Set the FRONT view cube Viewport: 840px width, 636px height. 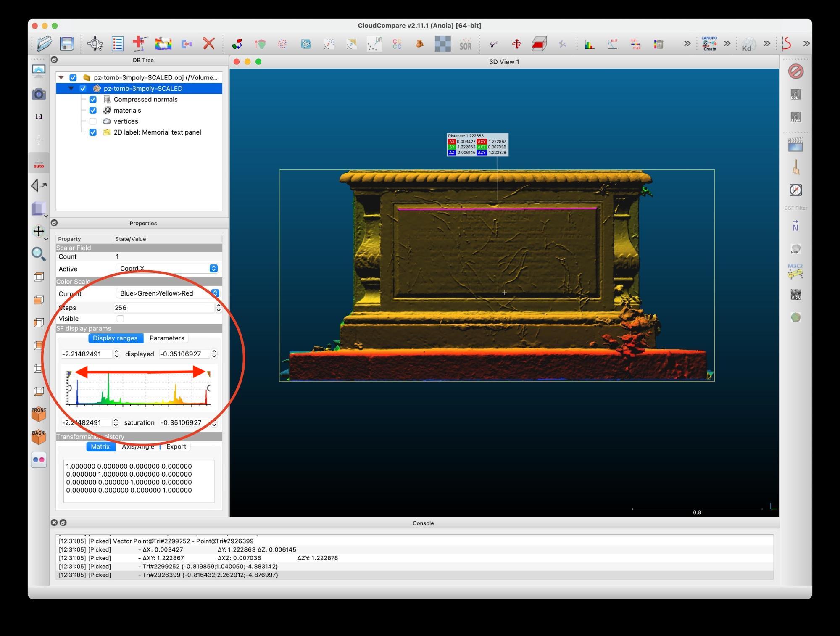[39, 414]
